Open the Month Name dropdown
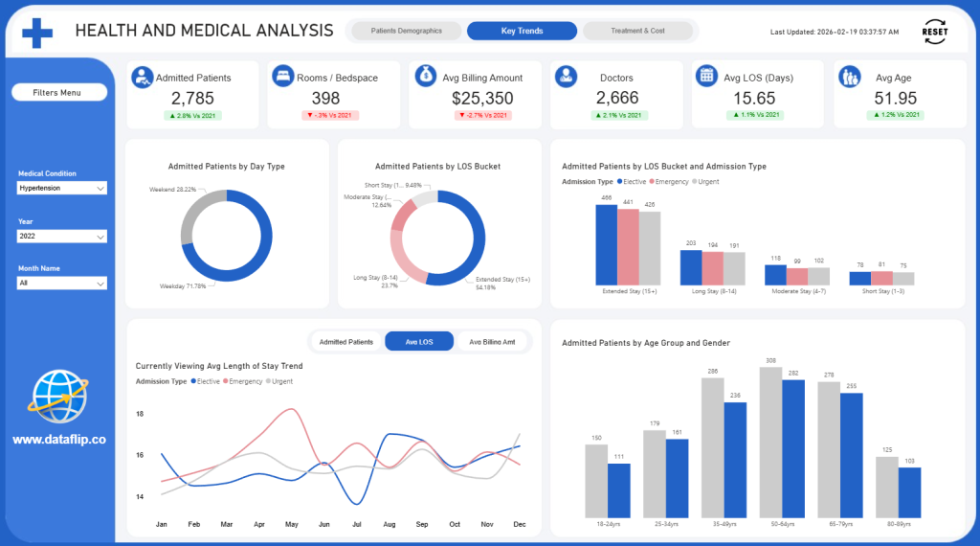 [x=62, y=284]
